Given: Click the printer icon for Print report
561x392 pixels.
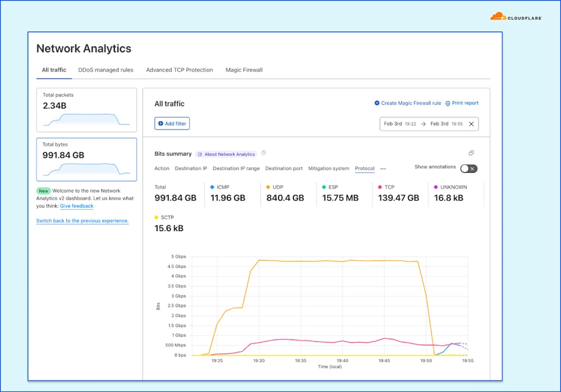Looking at the screenshot, I should [x=448, y=103].
